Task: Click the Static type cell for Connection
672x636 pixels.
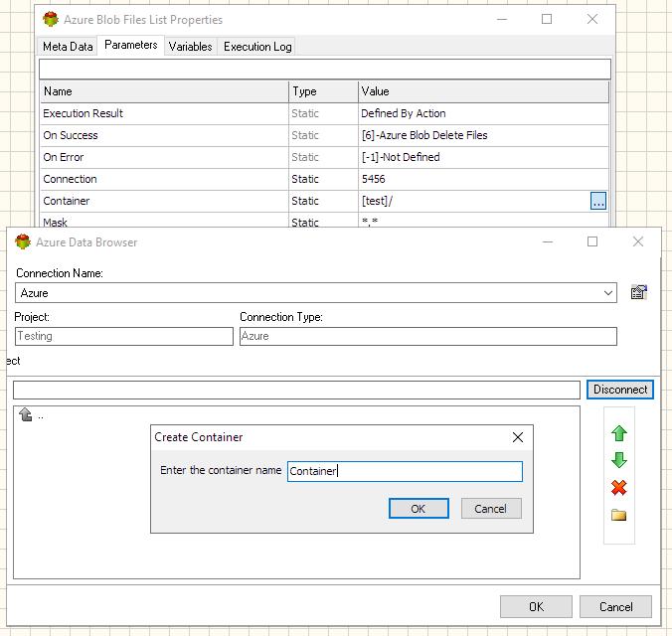Action: point(323,179)
